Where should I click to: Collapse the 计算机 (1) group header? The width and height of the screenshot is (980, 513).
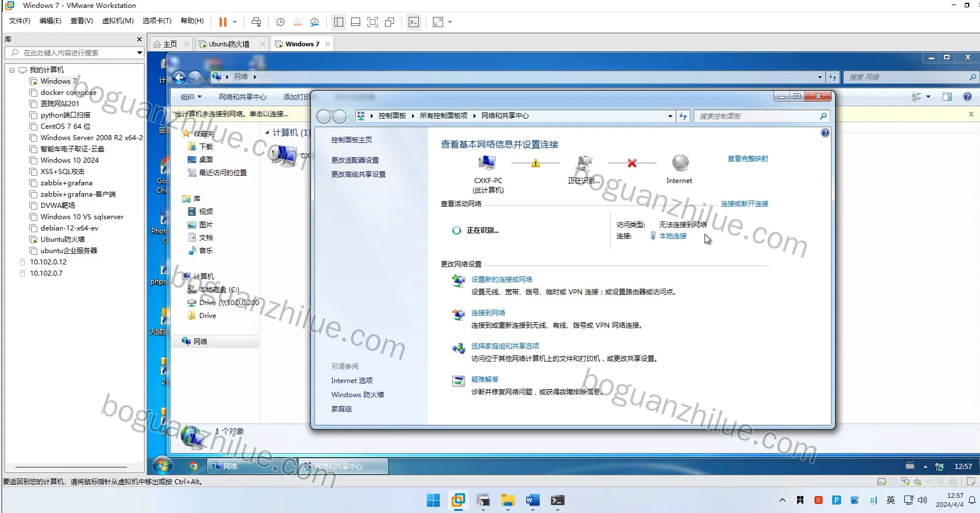[268, 132]
